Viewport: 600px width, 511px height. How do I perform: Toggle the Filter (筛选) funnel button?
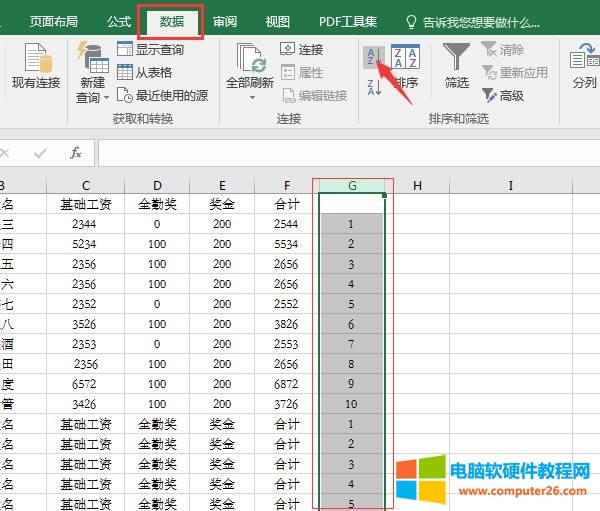457,67
